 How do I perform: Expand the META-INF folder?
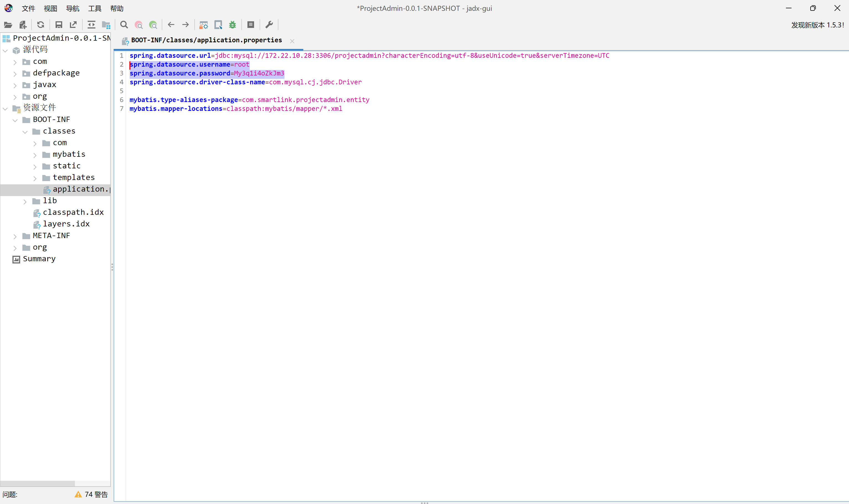[x=15, y=236]
